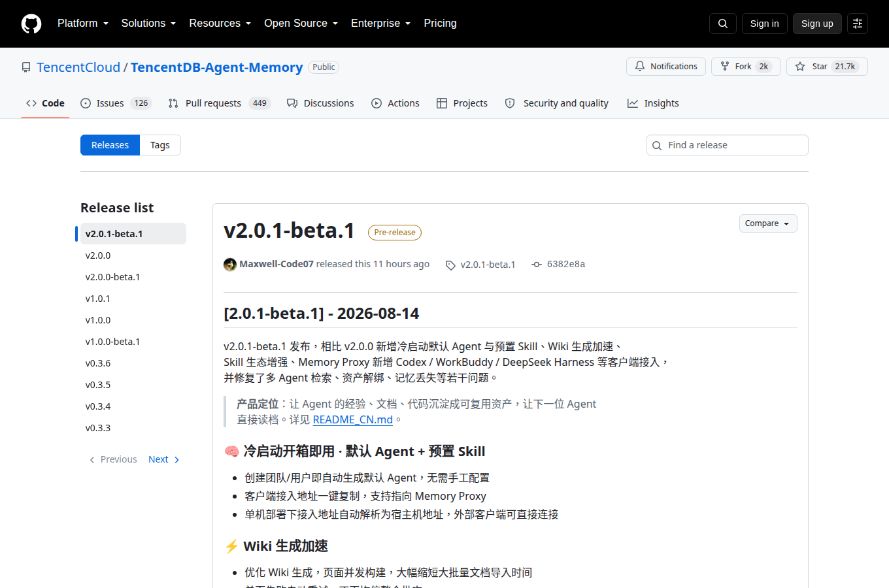Open the Issues tab
This screenshot has width=889, height=588.
[x=116, y=103]
